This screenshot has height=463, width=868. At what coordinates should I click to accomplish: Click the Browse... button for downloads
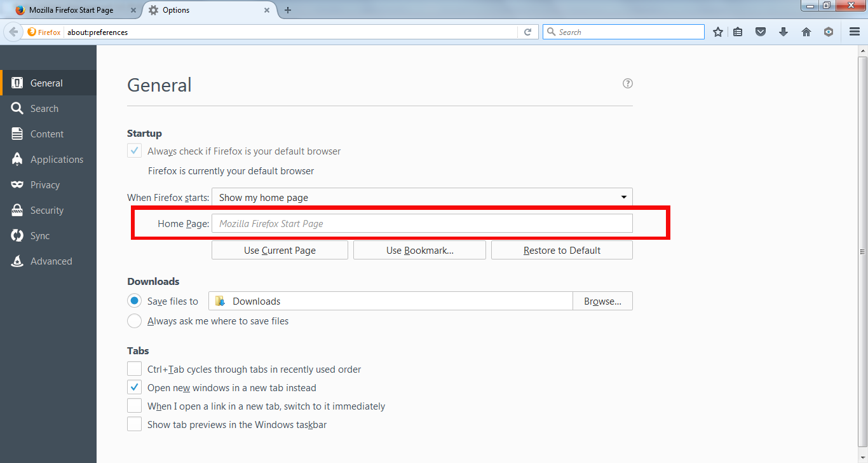coord(602,301)
